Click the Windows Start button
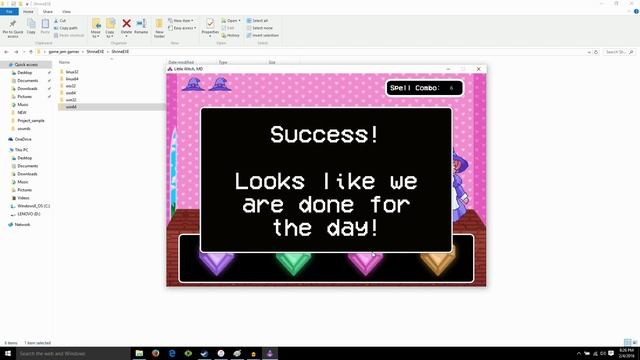640x360 pixels. pos(8,353)
